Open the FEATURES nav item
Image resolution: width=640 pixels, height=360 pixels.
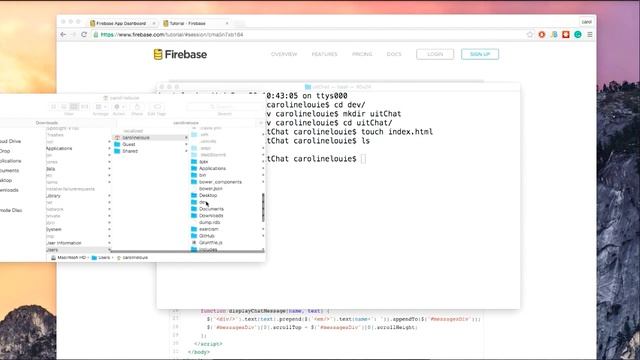pyautogui.click(x=324, y=54)
